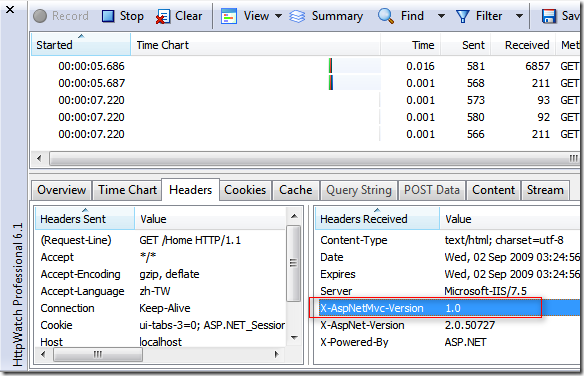Click left arrow of request list scrollbar

(39, 158)
